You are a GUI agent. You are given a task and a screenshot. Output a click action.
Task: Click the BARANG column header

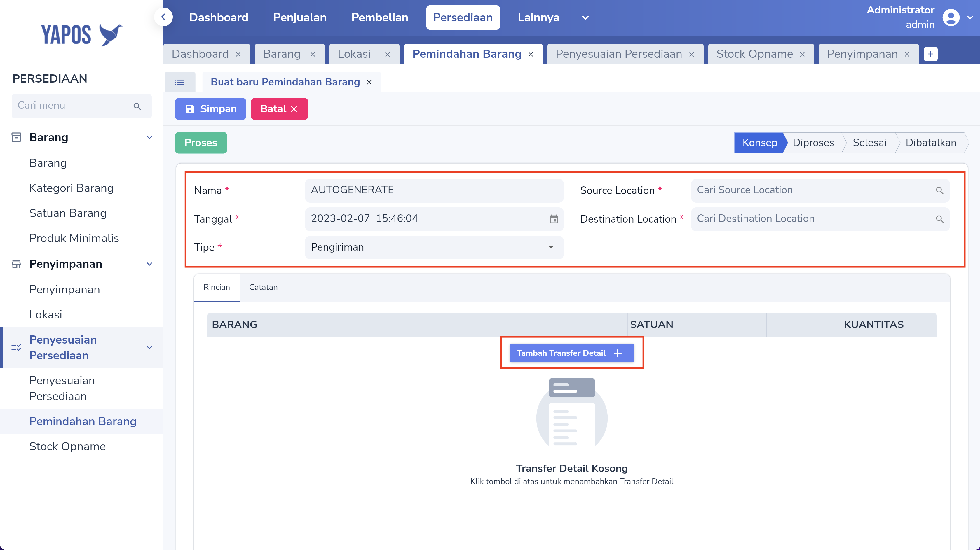point(416,325)
